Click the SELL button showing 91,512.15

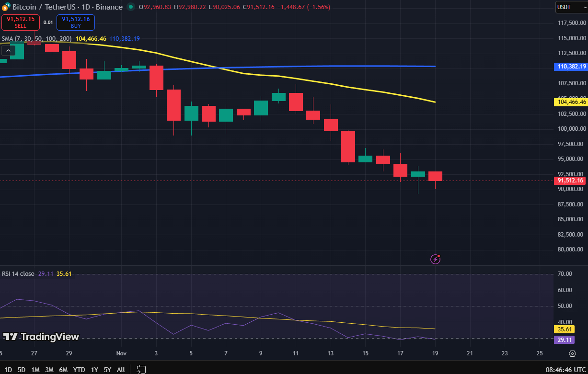pos(20,23)
